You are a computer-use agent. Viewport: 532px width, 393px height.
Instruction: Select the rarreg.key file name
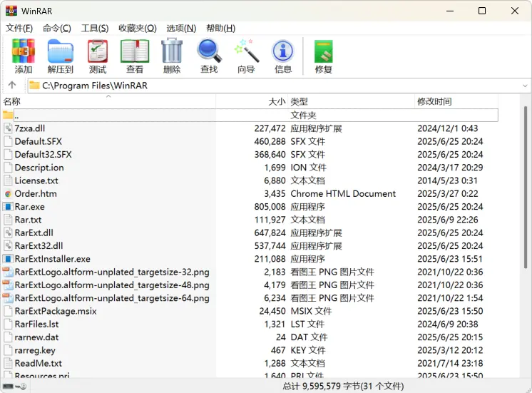point(35,350)
